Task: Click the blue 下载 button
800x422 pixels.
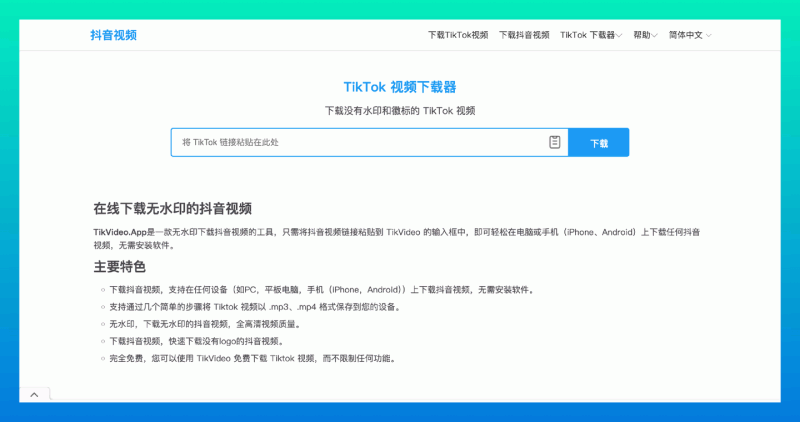Action: [598, 143]
